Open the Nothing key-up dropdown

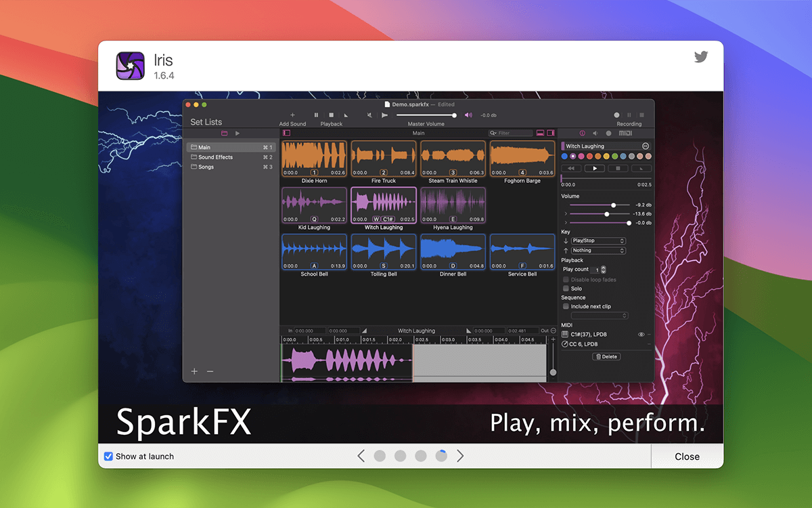(598, 251)
